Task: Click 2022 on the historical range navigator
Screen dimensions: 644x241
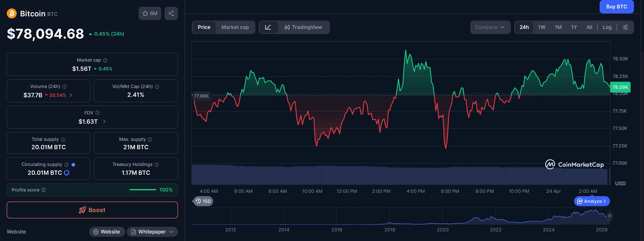Action: 495,230
